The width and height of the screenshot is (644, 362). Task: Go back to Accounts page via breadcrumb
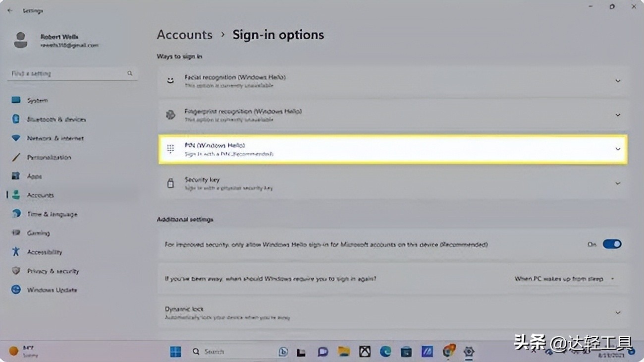click(x=184, y=34)
